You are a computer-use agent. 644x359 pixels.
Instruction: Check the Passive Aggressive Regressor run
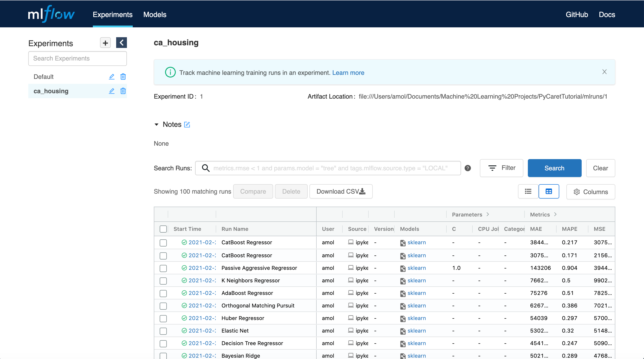point(163,268)
